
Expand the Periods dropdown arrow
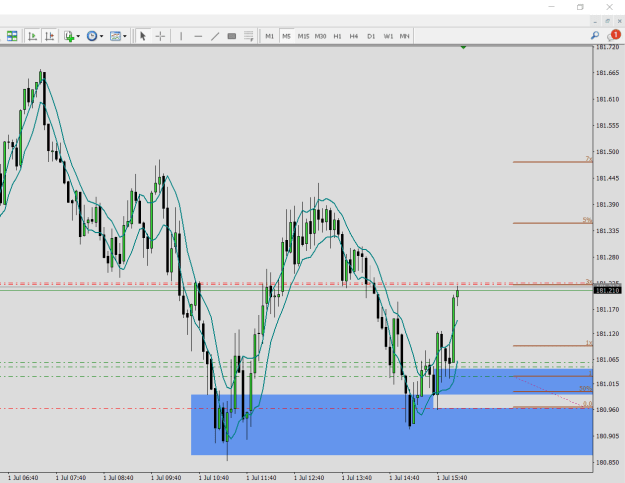coord(101,36)
